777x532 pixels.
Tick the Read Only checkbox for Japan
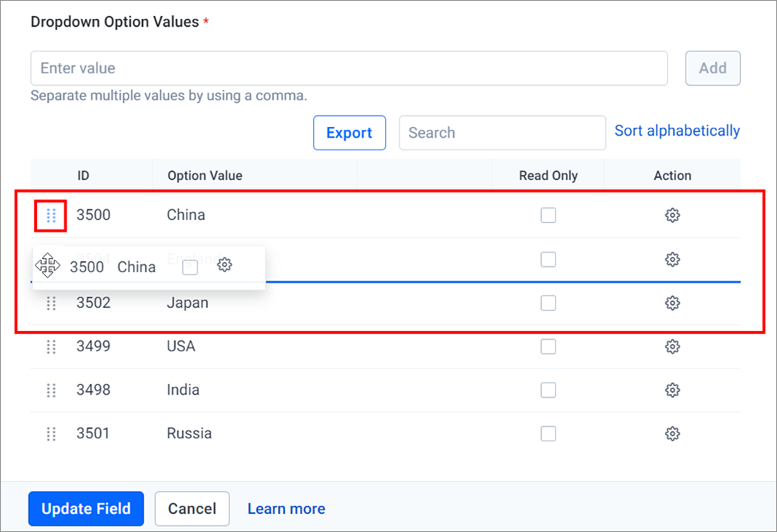548,303
